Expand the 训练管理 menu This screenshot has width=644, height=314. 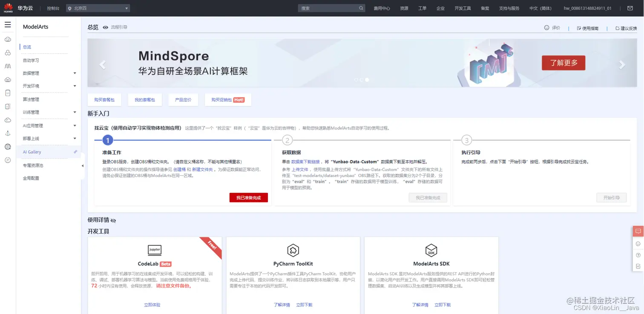pyautogui.click(x=75, y=112)
